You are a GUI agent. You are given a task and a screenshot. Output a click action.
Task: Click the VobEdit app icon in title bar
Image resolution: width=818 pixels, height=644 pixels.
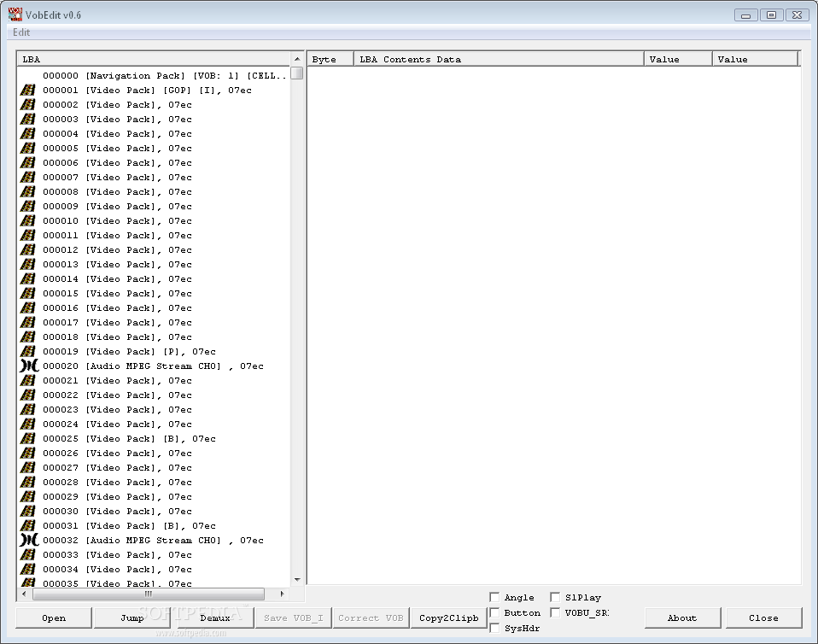[x=15, y=14]
